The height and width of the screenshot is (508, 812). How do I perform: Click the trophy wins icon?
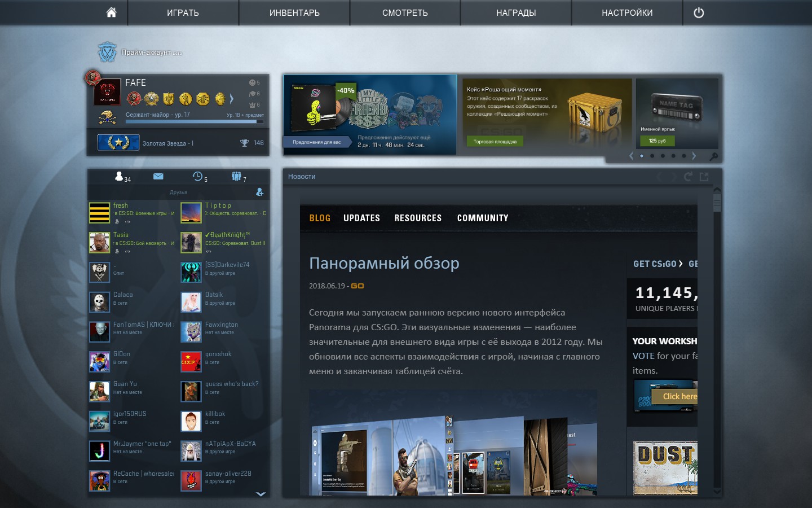(244, 143)
